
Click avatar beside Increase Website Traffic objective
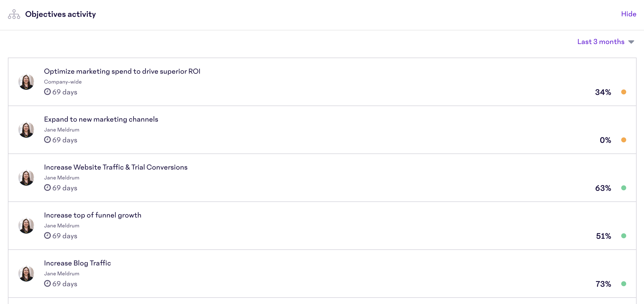coord(26,177)
